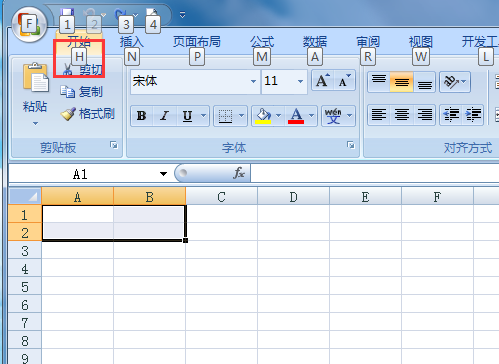499x364 pixels.
Task: Click the Copy (复制) icon
Action: (x=67, y=92)
